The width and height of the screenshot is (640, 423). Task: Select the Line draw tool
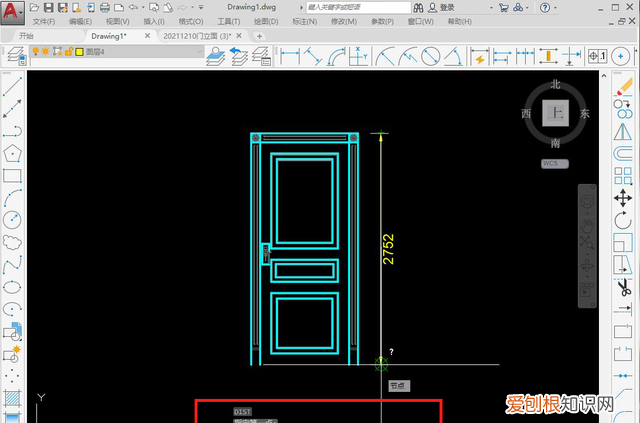click(x=12, y=86)
